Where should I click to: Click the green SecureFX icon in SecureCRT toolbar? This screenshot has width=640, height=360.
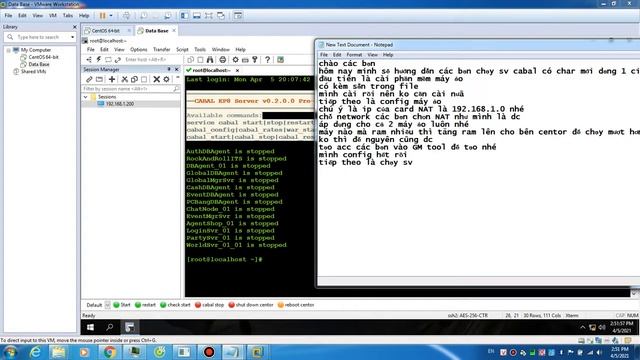pos(280,60)
